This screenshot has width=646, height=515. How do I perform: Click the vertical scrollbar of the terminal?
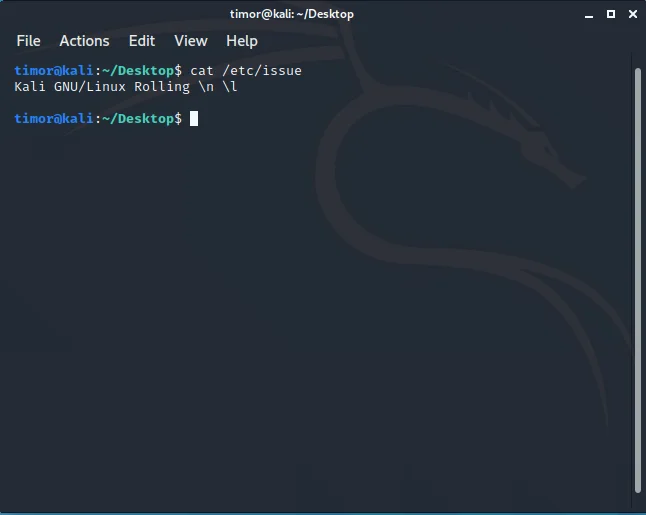(x=638, y=280)
